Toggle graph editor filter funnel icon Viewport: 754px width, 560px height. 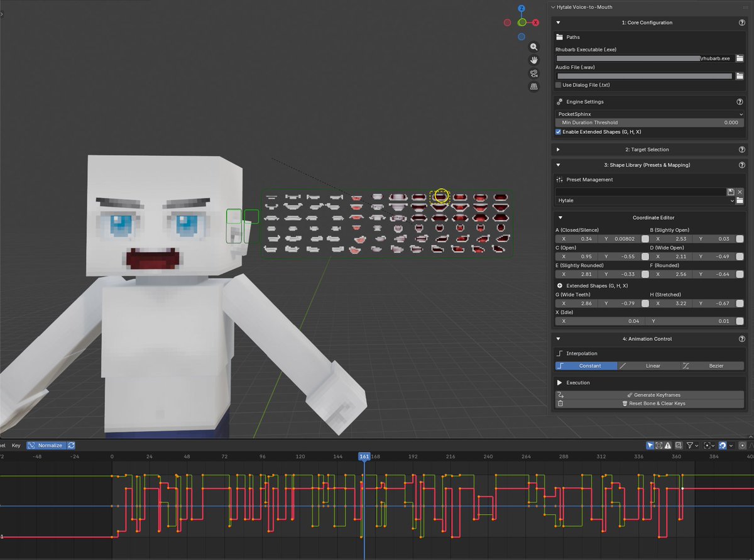point(690,445)
